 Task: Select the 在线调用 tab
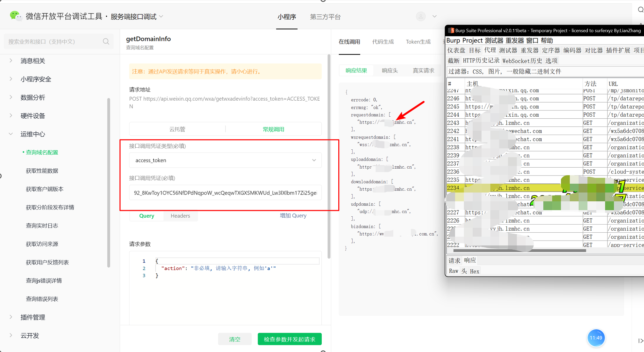tap(349, 42)
